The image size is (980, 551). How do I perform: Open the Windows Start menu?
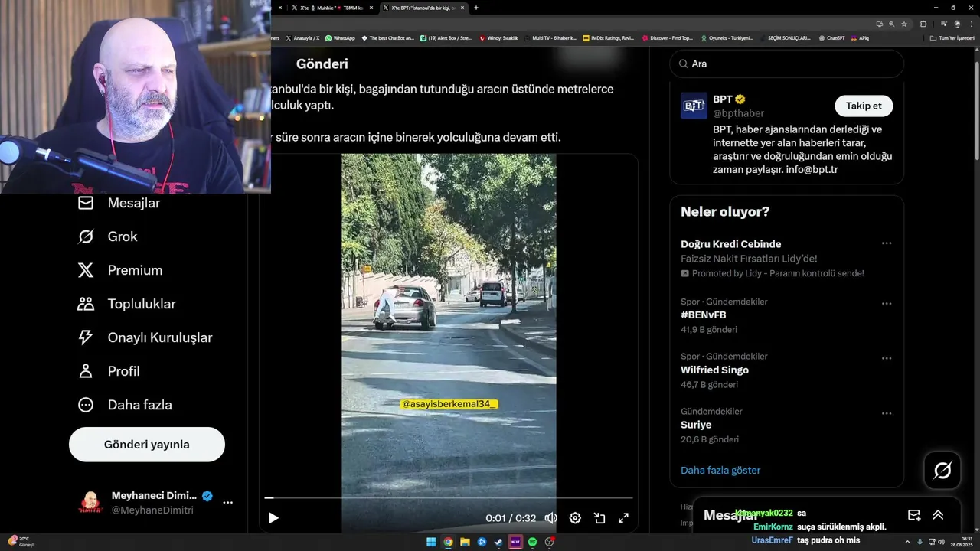click(431, 543)
